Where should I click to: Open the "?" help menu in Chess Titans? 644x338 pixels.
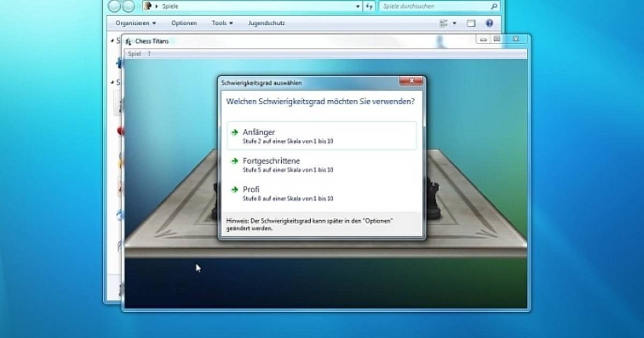(149, 54)
